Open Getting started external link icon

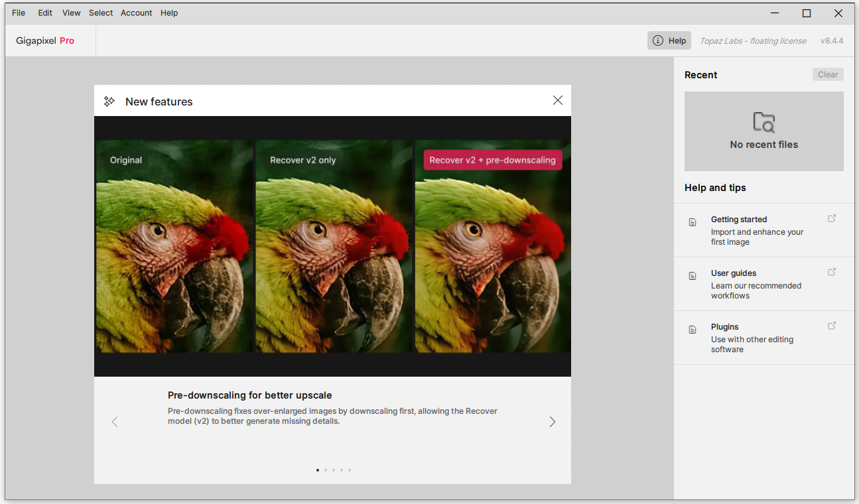point(832,218)
